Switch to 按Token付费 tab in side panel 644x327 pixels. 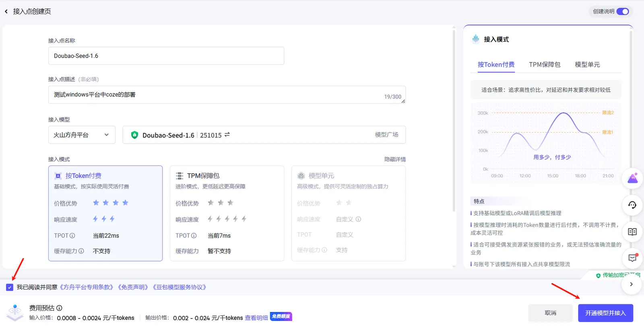click(x=496, y=64)
